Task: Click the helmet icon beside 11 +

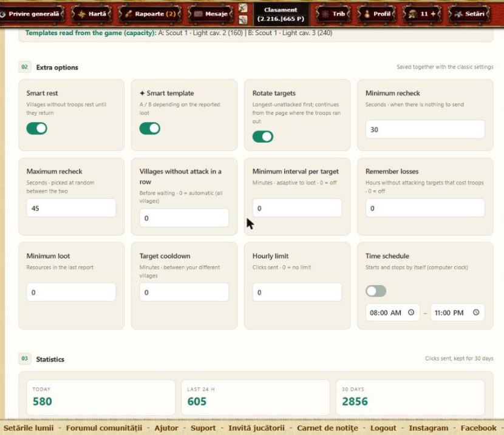Action: [x=412, y=14]
